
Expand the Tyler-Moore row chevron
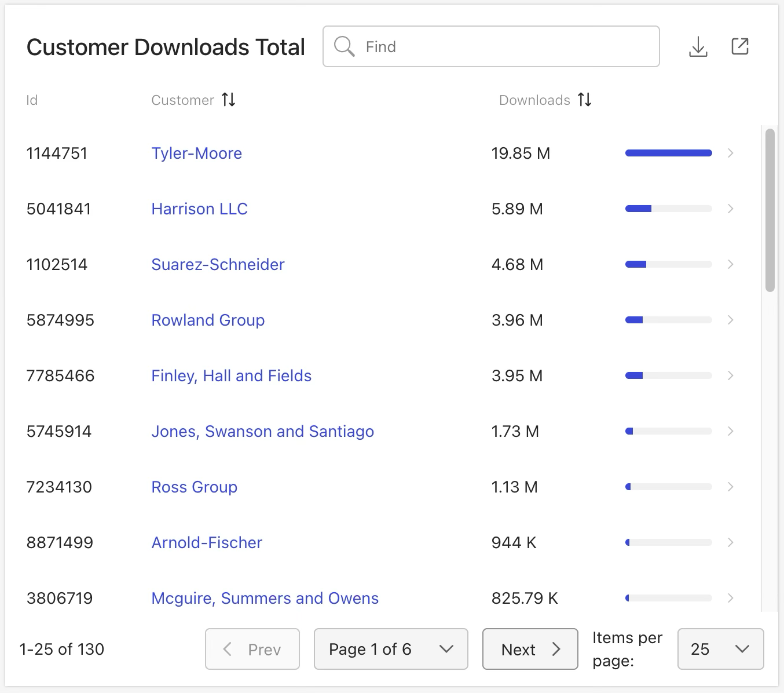(x=731, y=153)
